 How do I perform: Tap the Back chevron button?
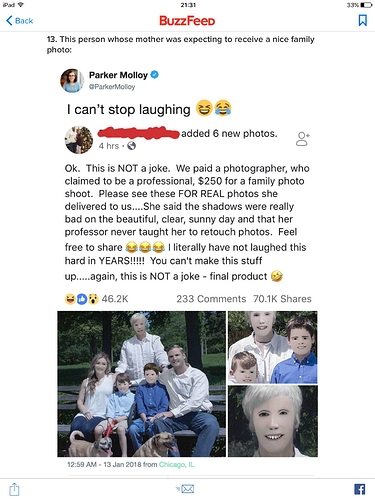coord(20,21)
